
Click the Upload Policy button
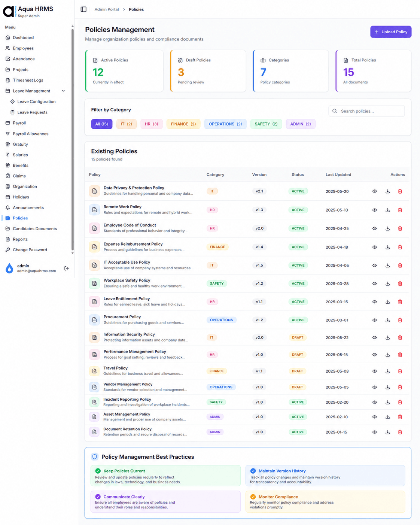coord(391,32)
